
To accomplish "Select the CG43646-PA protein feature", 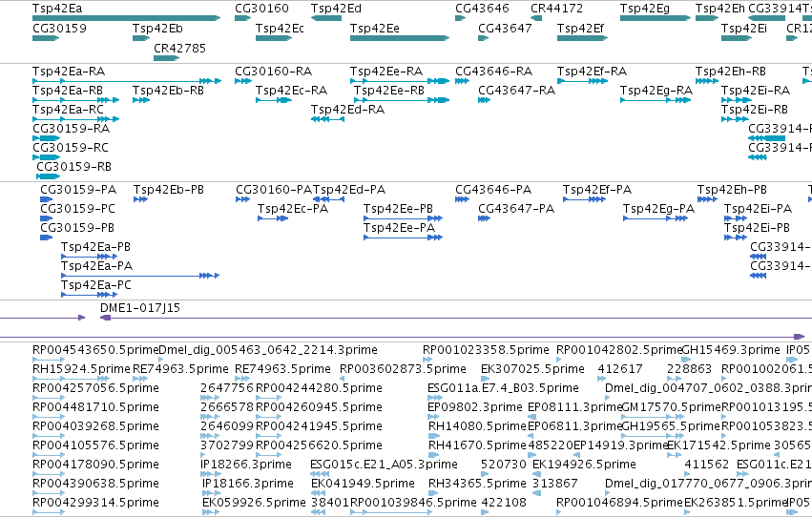I will click(462, 199).
